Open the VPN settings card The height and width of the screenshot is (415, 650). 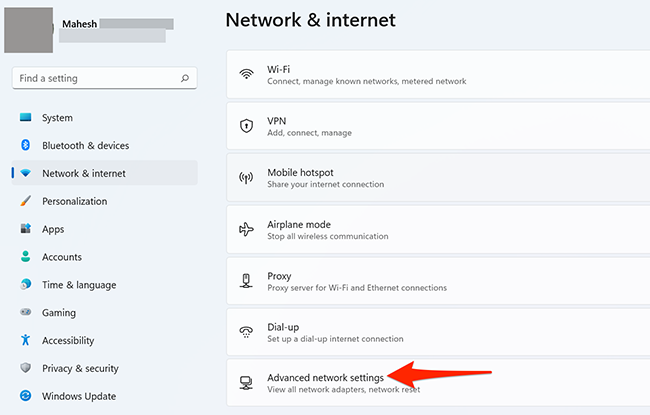pos(438,126)
